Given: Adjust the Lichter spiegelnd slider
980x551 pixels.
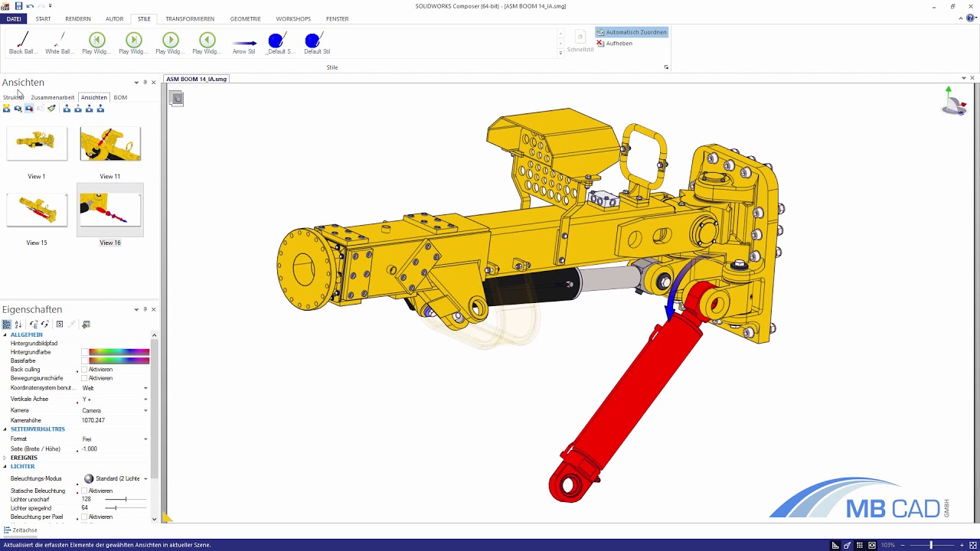Looking at the screenshot, I should click(x=126, y=508).
